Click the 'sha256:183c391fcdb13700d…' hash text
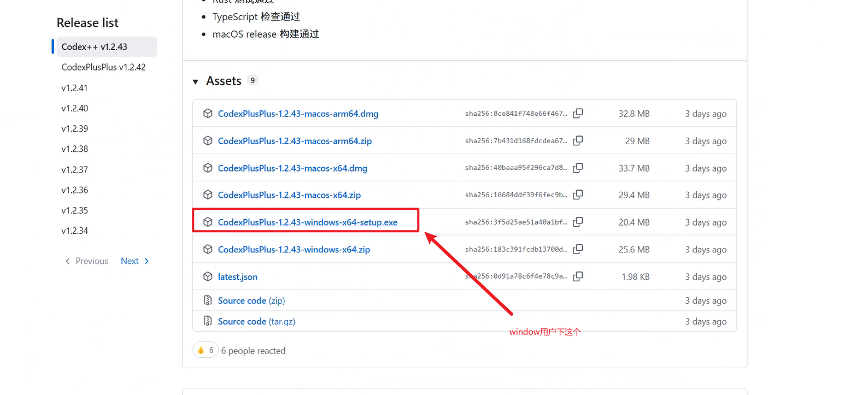The image size is (868, 395). (516, 249)
